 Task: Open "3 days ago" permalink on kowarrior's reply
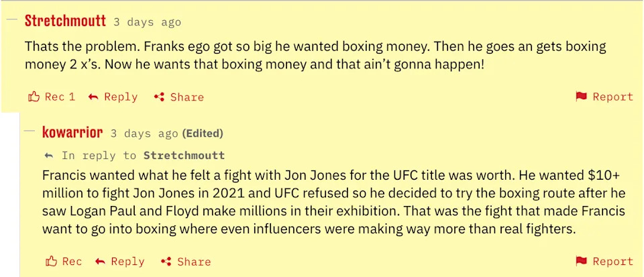[x=144, y=133]
